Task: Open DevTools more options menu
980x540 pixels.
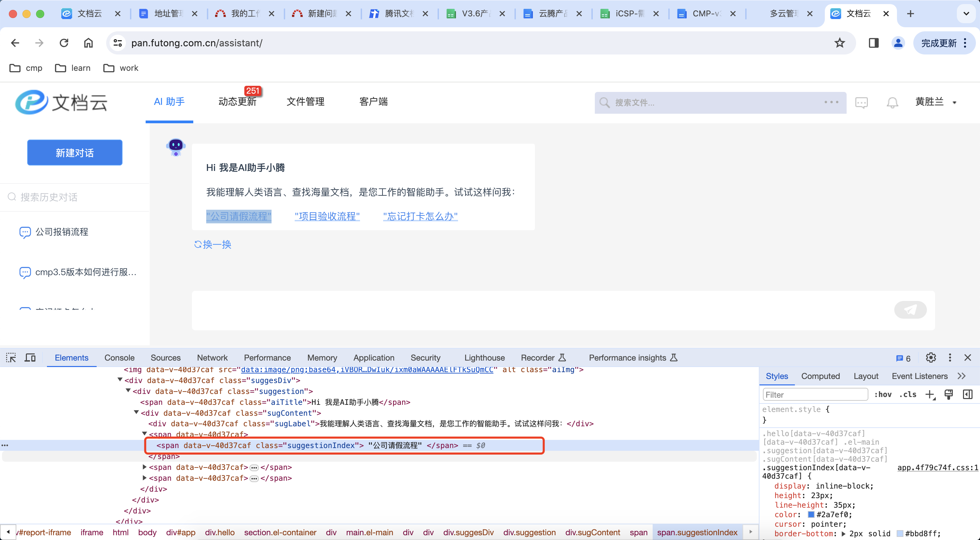Action: coord(950,358)
